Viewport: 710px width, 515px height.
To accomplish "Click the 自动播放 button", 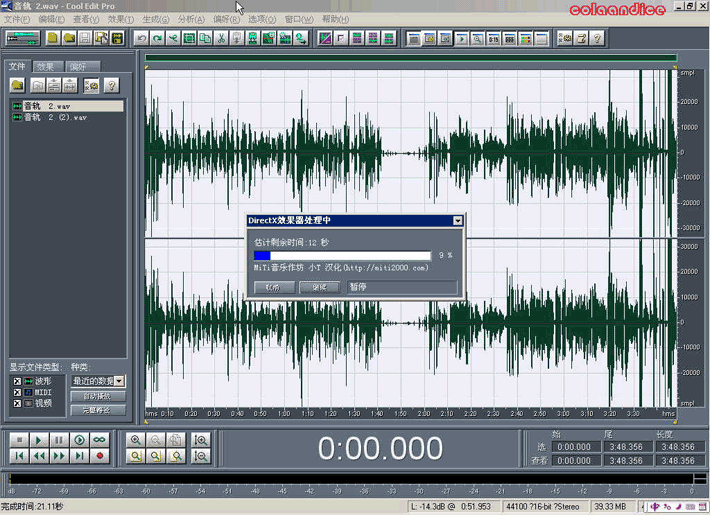I will point(98,397).
